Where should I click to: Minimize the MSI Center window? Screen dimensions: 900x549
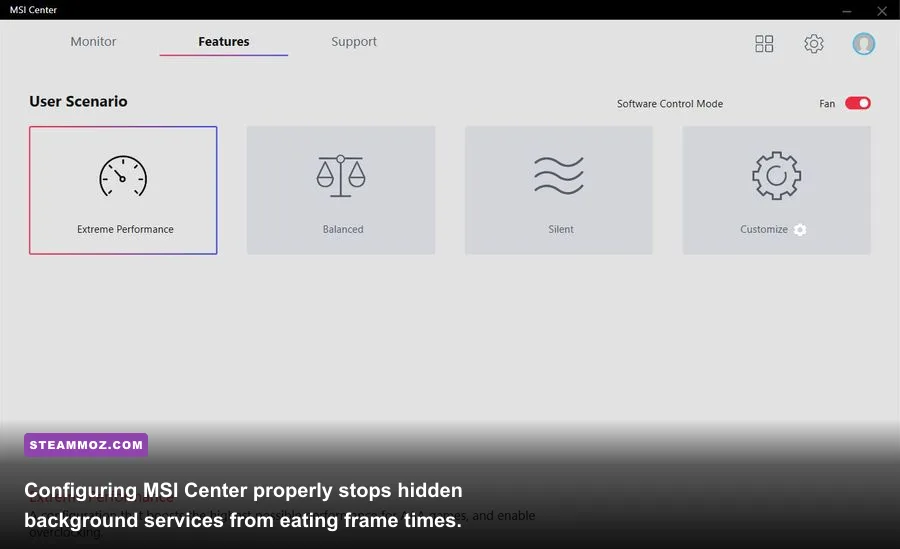click(847, 11)
